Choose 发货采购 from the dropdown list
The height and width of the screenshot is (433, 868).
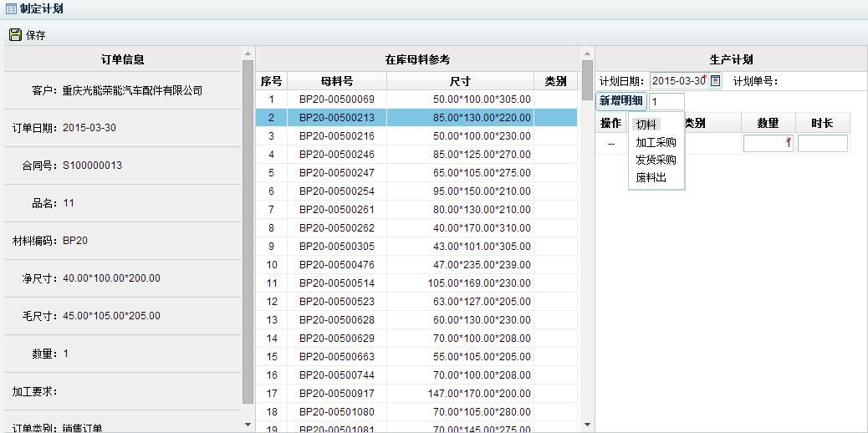(x=656, y=160)
